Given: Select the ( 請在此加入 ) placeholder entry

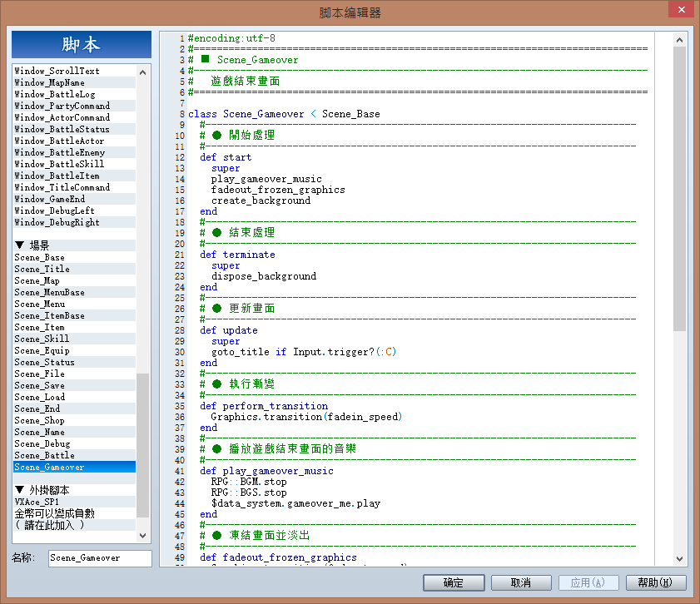Looking at the screenshot, I should 75,525.
